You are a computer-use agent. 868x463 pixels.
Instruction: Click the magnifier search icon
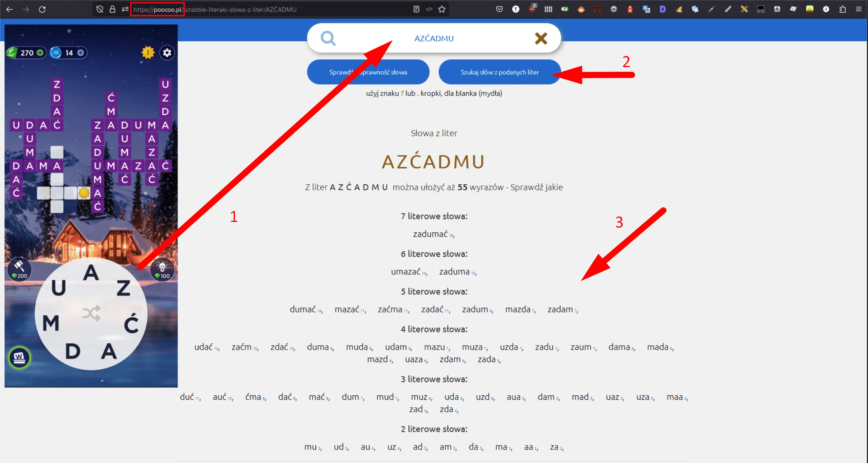(x=328, y=38)
